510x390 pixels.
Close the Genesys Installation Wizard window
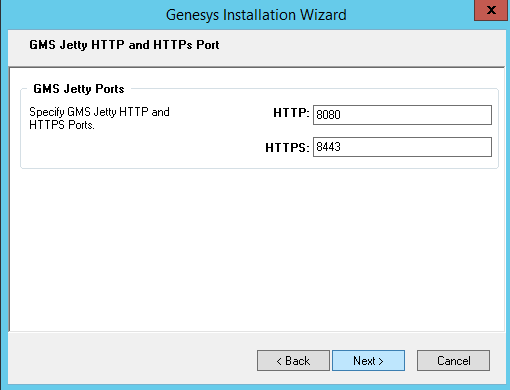pyautogui.click(x=491, y=10)
